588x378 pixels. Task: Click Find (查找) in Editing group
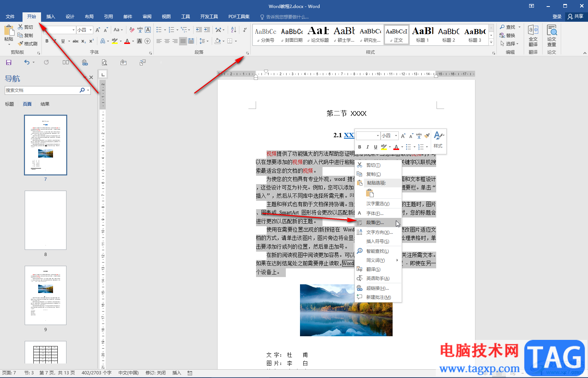(x=507, y=27)
